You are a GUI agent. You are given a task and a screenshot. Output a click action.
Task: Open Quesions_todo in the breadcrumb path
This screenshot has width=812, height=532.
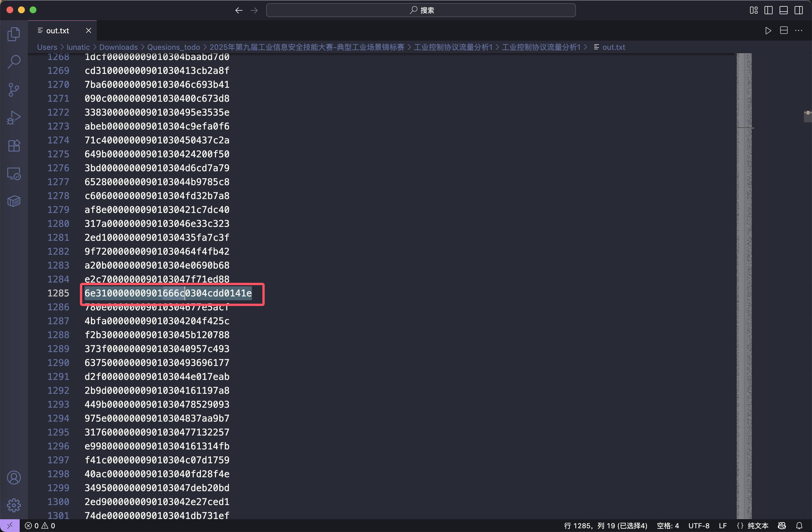[174, 47]
